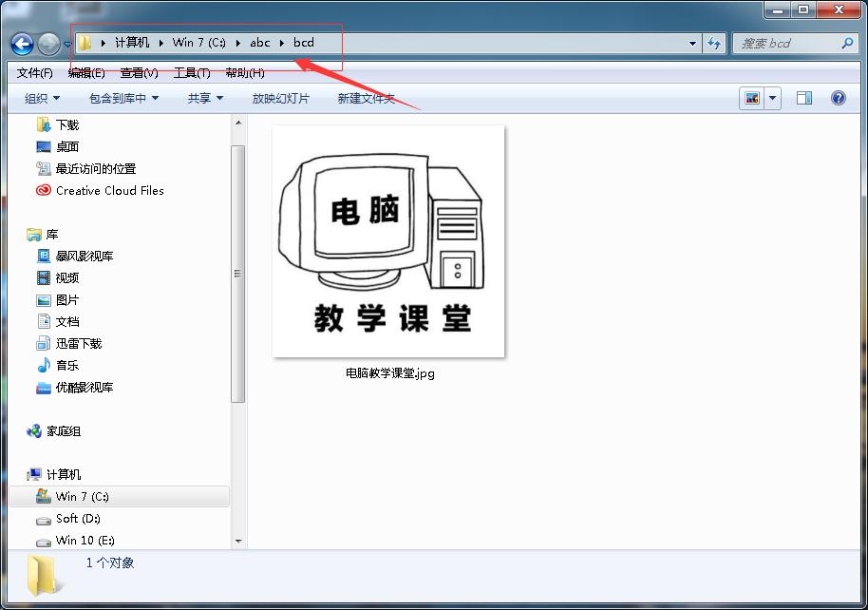
Task: Open help via the question mark icon
Action: [x=837, y=97]
